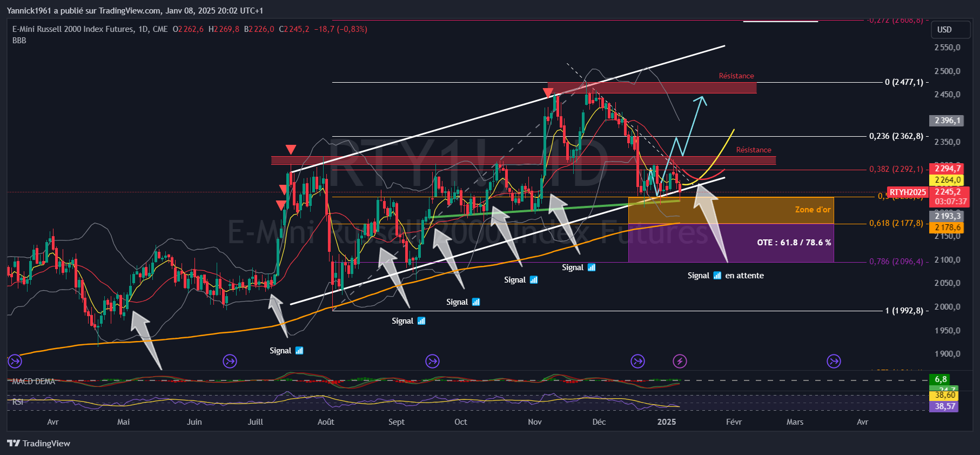
Task: Click the purple arrow icon between Juin and Juill
Action: [230, 361]
